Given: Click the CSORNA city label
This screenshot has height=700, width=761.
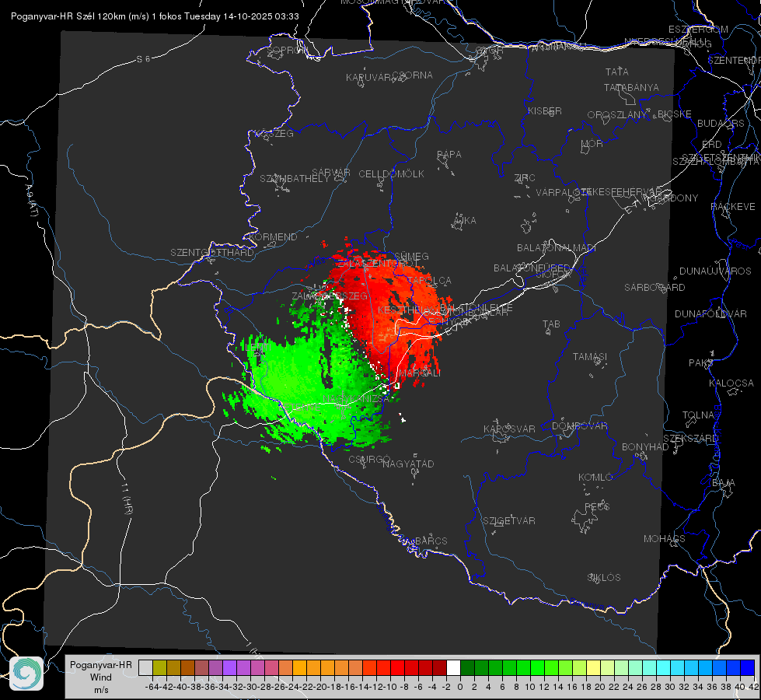Looking at the screenshot, I should [413, 75].
